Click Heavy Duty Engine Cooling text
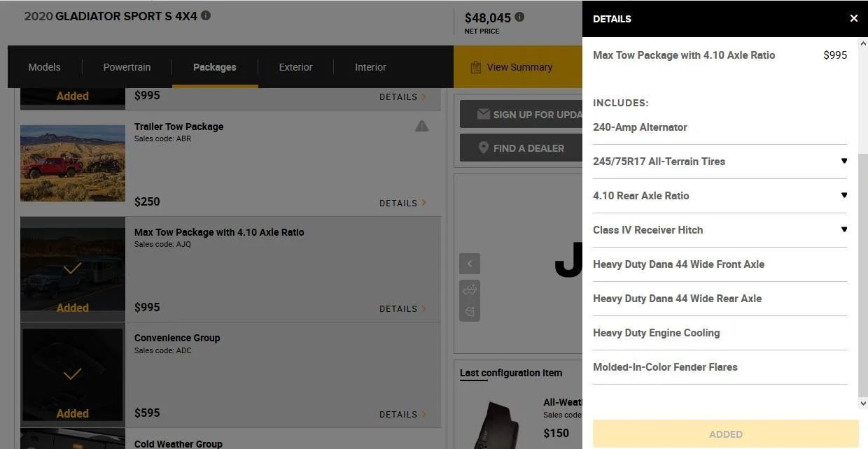This screenshot has width=868, height=449. [656, 333]
